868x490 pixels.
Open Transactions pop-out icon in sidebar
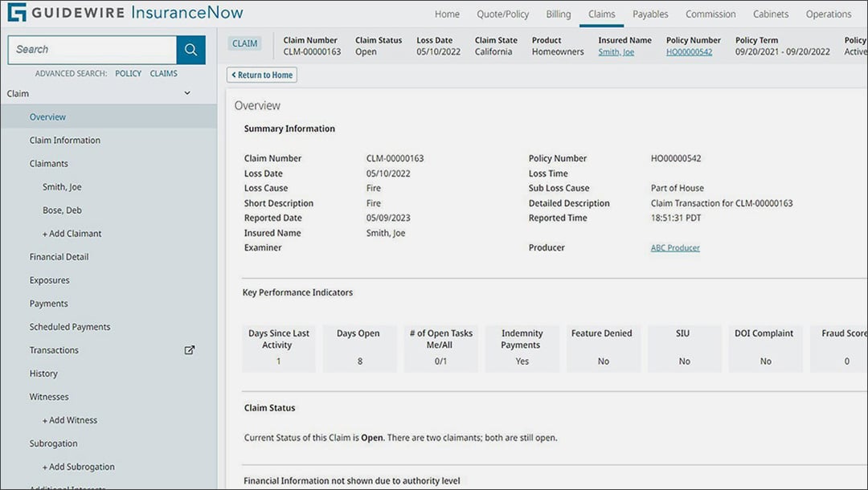[x=190, y=349]
